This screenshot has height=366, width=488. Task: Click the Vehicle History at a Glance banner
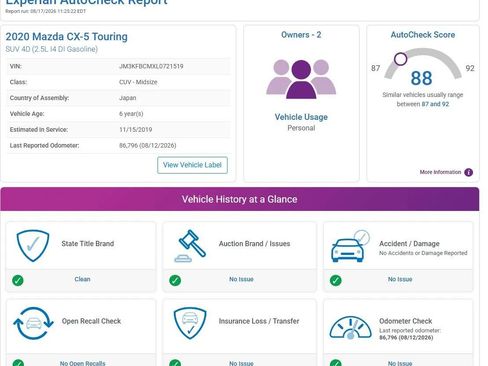(240, 199)
